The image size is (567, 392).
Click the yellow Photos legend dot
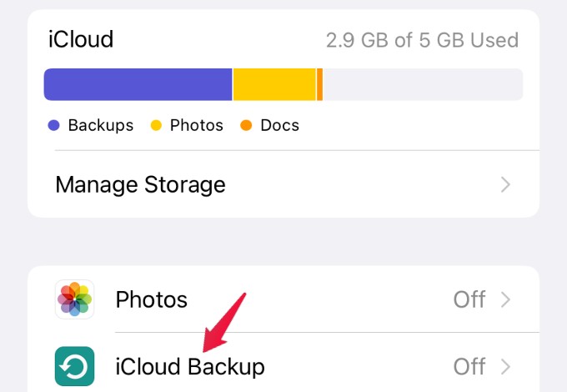click(x=156, y=125)
